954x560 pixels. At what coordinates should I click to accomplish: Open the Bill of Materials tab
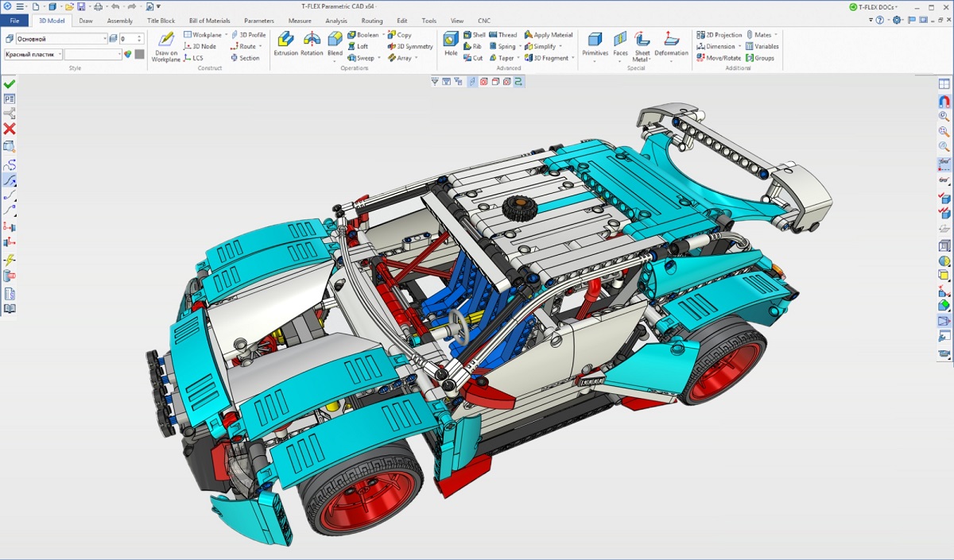[210, 21]
